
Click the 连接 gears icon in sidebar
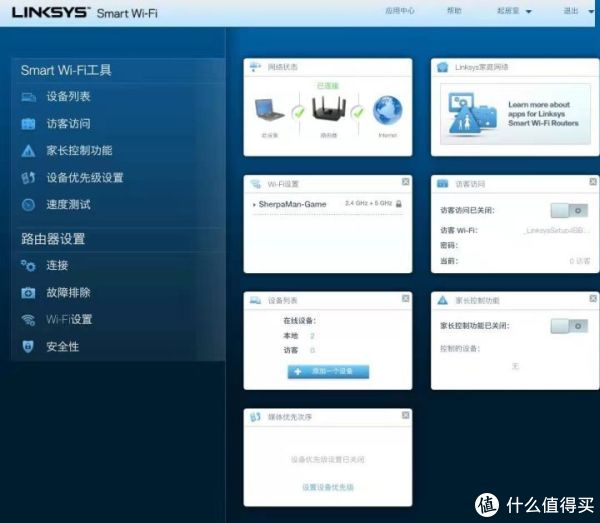[x=28, y=266]
